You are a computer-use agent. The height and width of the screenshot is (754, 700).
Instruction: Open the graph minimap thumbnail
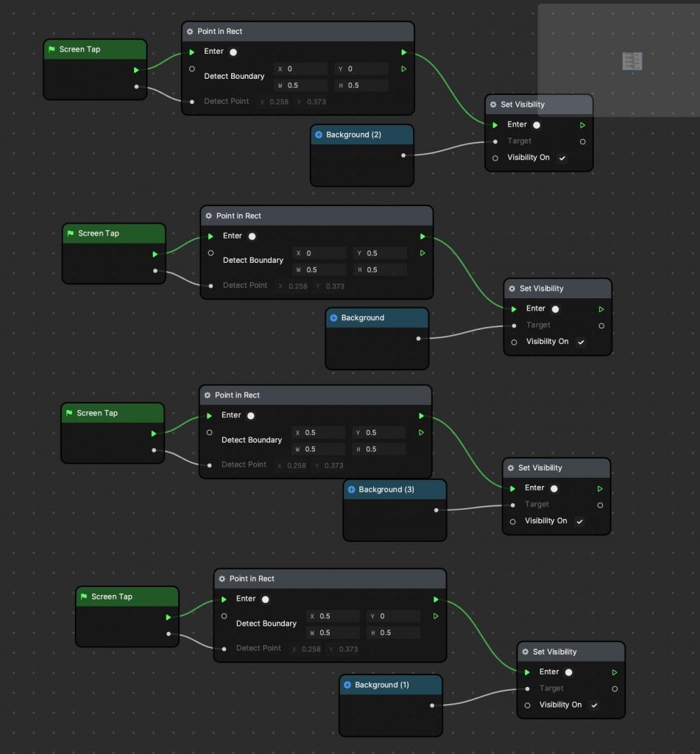coord(632,61)
